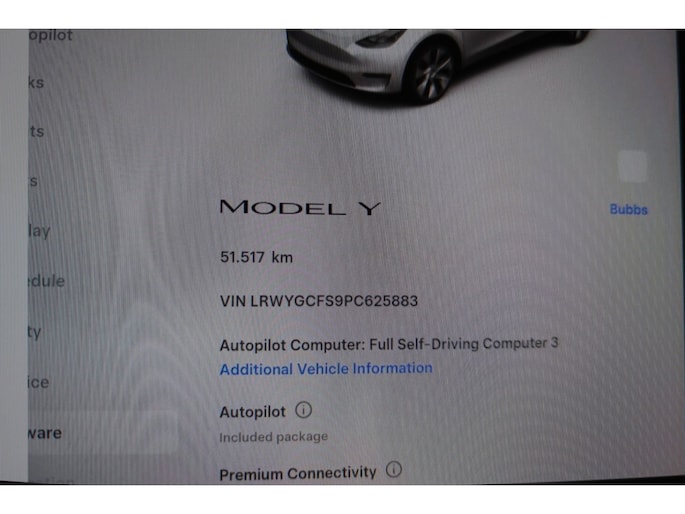Tap the Premium Connectivity label
The width and height of the screenshot is (685, 514).
click(x=298, y=473)
